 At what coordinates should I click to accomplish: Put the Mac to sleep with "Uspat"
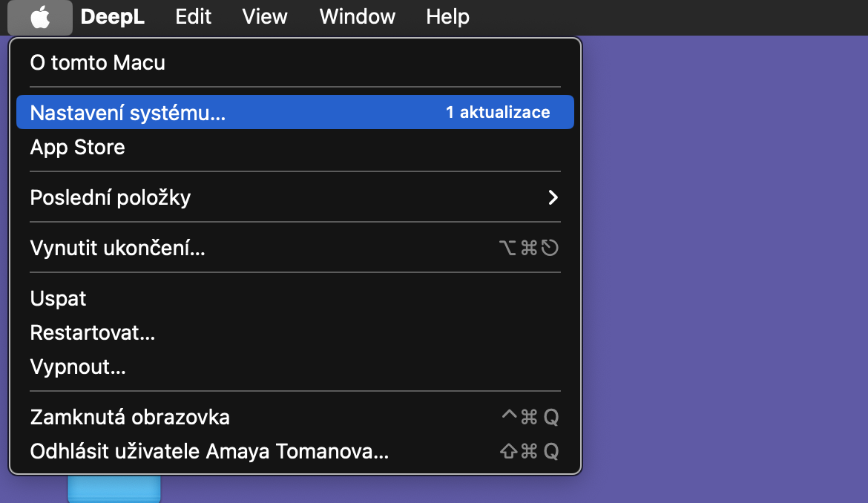[58, 298]
